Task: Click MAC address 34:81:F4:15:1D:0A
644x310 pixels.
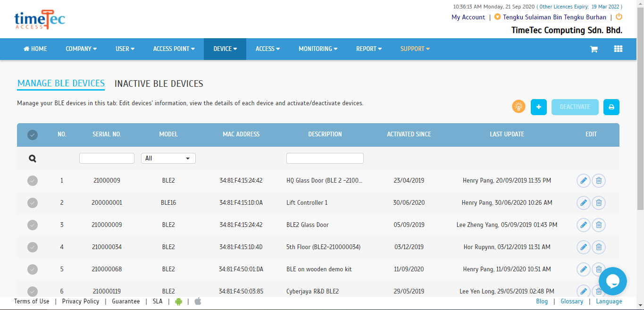Action: click(241, 203)
